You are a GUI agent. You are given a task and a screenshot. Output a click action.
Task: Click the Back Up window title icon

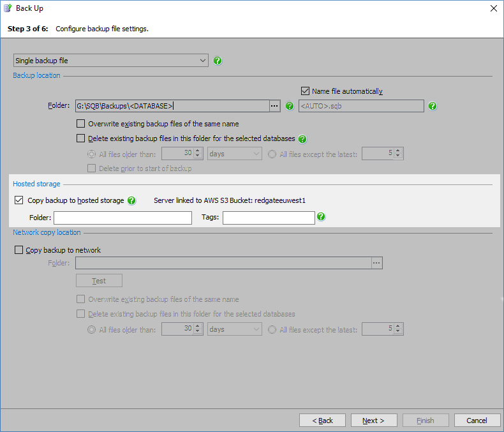pos(8,8)
